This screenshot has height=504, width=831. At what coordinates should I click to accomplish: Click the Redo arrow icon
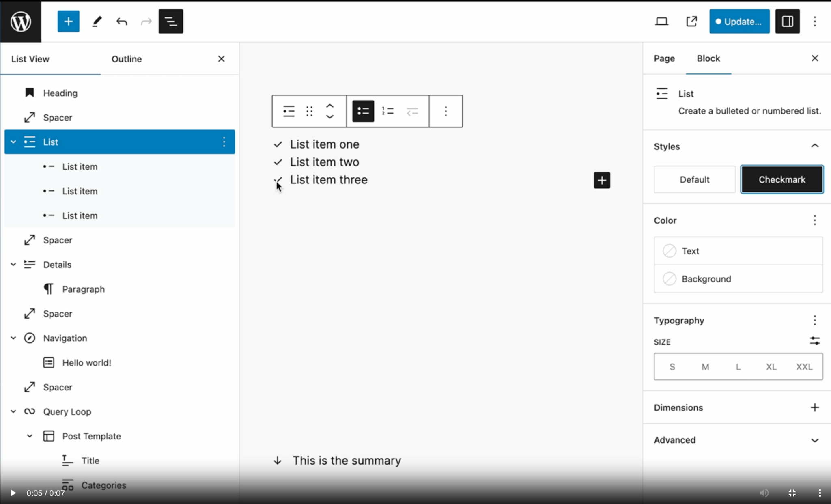pos(146,21)
